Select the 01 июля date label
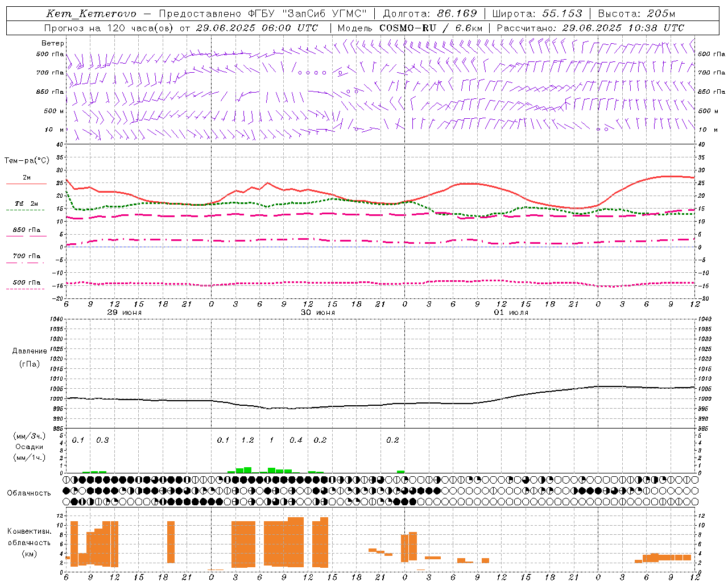The image size is (728, 582). point(511,313)
